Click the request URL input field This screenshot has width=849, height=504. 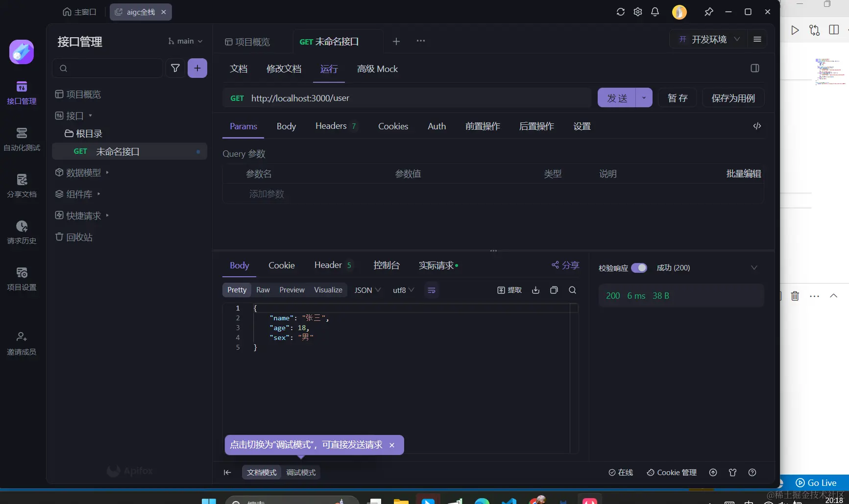(x=419, y=98)
